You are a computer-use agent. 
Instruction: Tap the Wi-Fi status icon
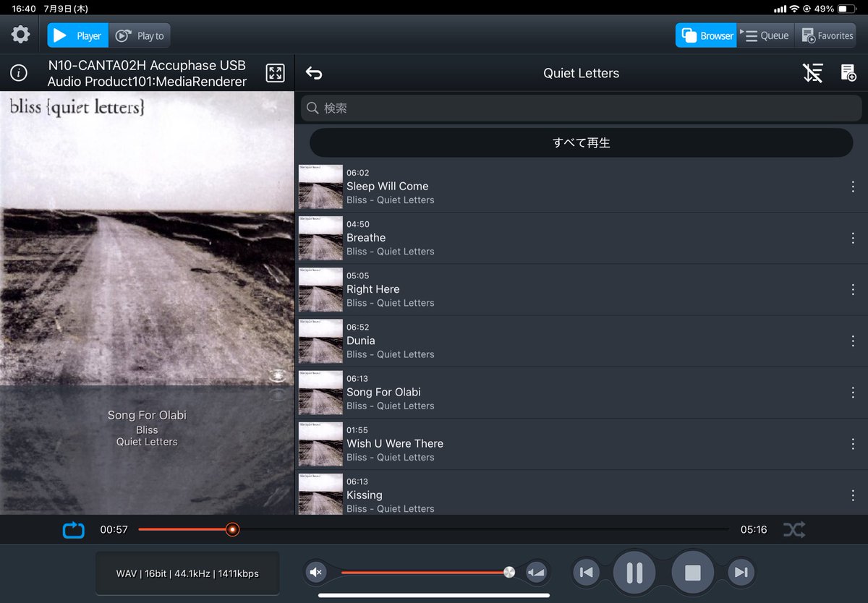click(x=794, y=9)
